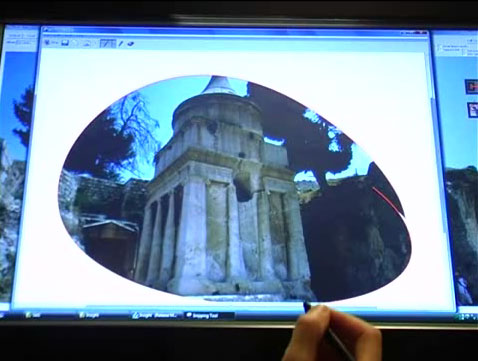Open the New Snip dropdown arrow
The width and height of the screenshot is (478, 361).
pos(57,43)
